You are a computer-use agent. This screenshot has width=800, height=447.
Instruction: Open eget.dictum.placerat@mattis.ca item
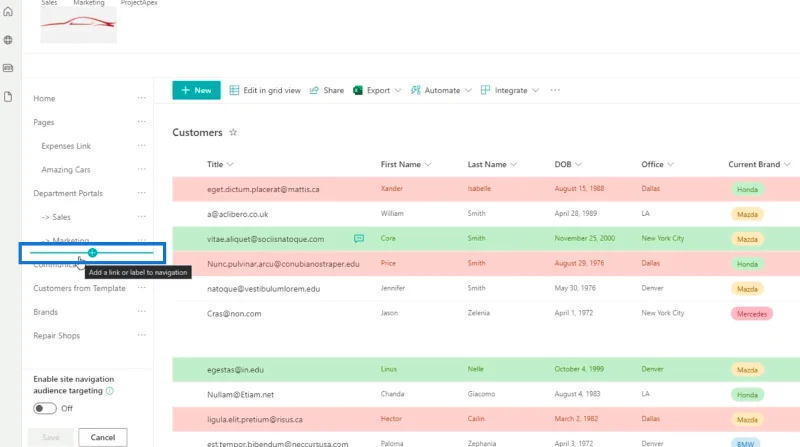(263, 189)
